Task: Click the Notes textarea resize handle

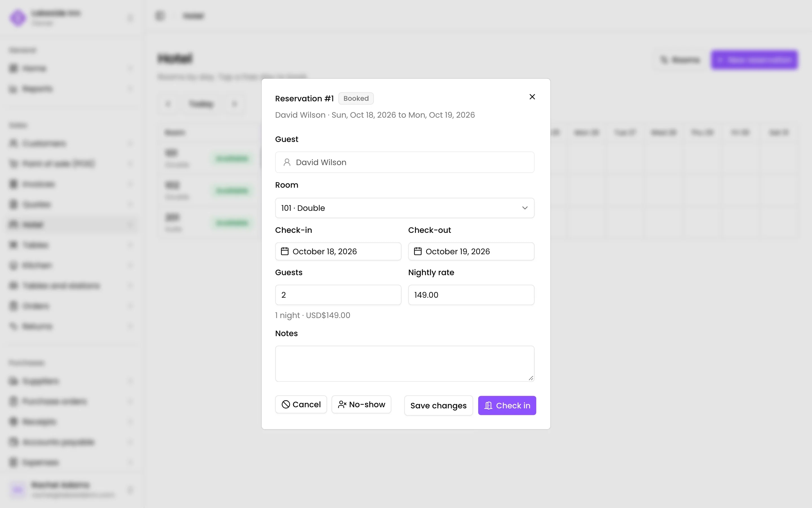Action: [x=531, y=378]
